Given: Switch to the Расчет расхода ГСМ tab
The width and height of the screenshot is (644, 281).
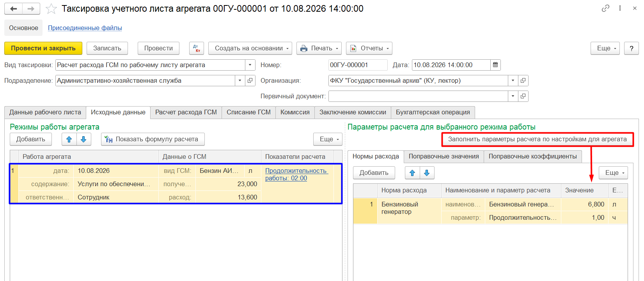Looking at the screenshot, I should pyautogui.click(x=186, y=112).
